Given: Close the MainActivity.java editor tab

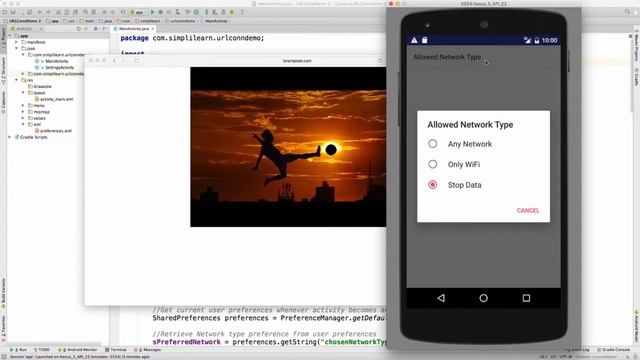Looking at the screenshot, I should [x=153, y=29].
